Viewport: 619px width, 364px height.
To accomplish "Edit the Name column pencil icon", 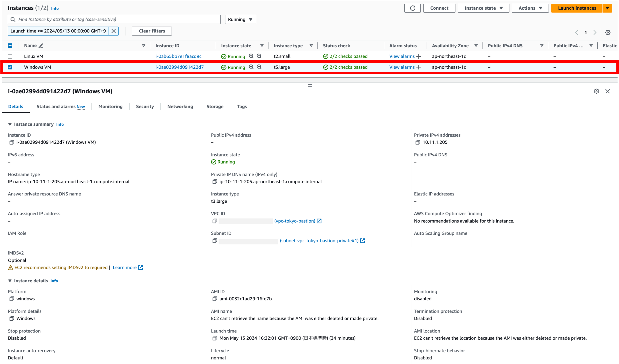I will pyautogui.click(x=41, y=46).
